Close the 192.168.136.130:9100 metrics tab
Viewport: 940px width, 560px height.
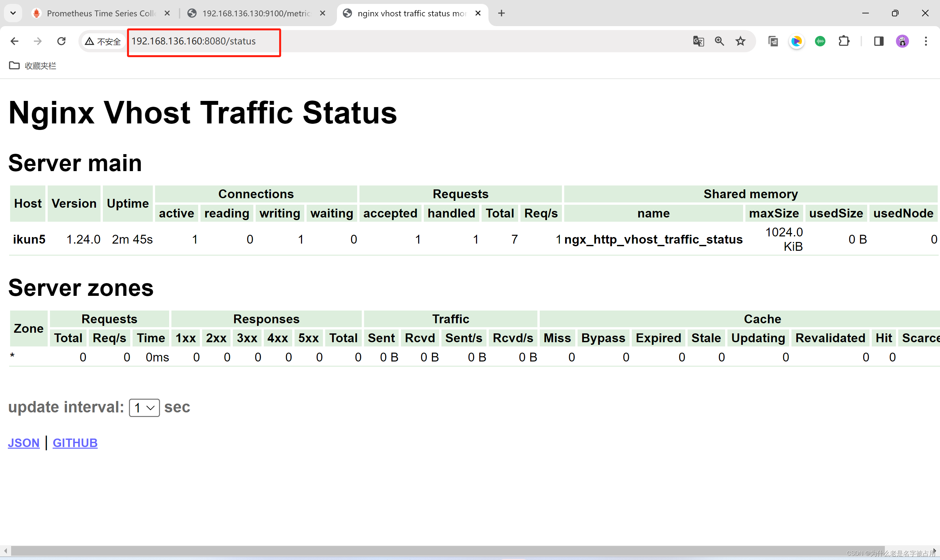[x=323, y=13]
